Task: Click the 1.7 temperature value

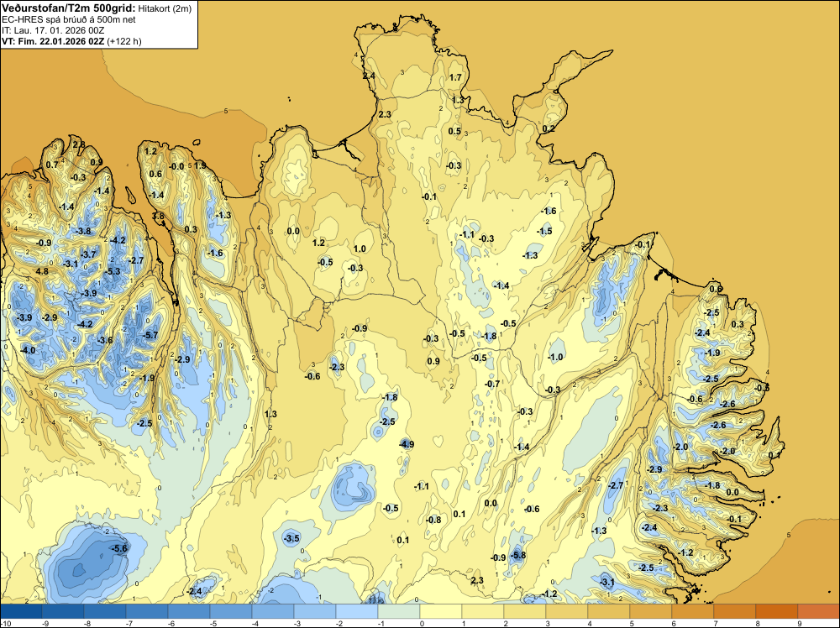Action: (454, 77)
